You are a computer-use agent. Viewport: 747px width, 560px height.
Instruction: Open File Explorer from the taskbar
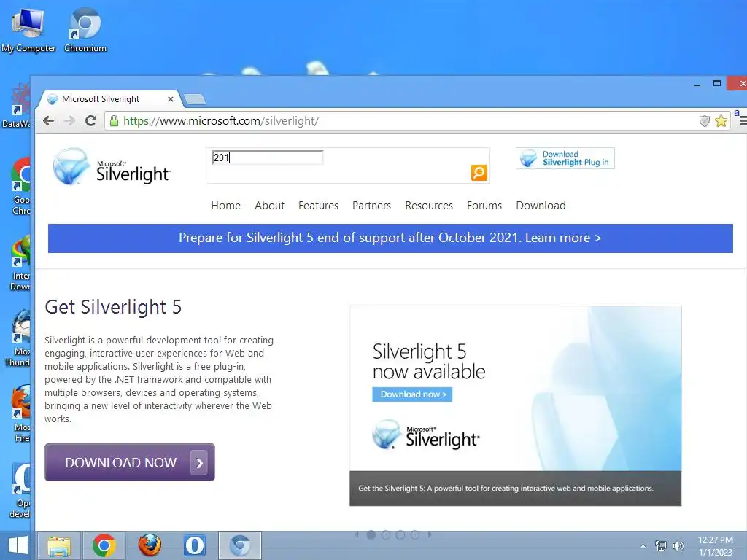tap(59, 545)
